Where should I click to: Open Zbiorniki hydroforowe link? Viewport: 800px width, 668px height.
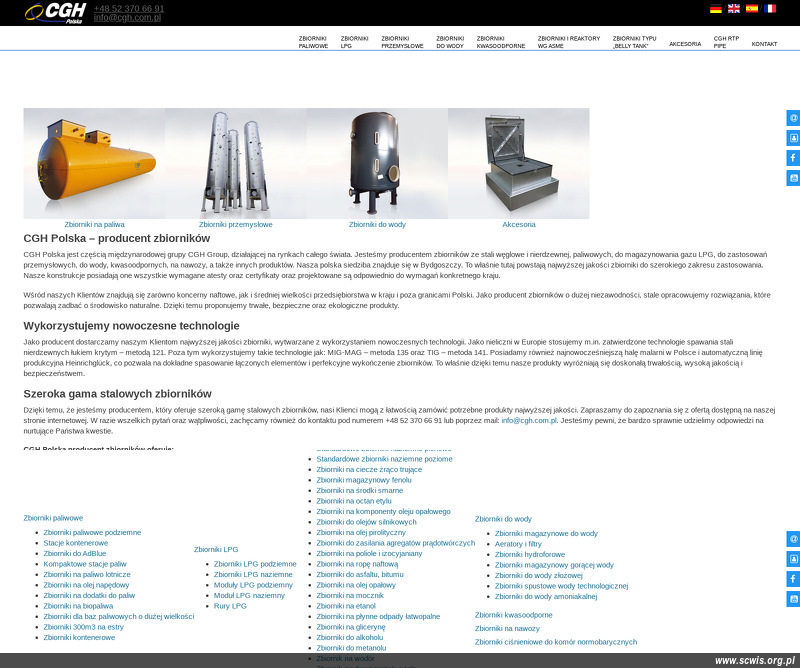click(x=530, y=555)
